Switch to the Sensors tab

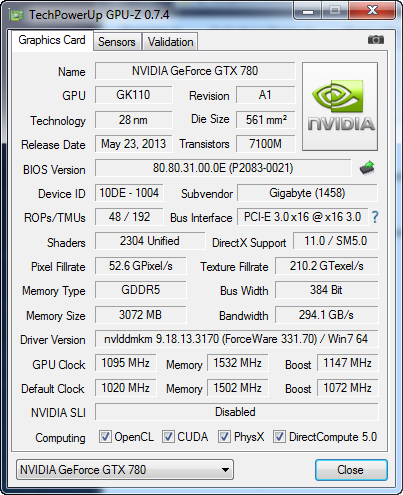click(117, 42)
